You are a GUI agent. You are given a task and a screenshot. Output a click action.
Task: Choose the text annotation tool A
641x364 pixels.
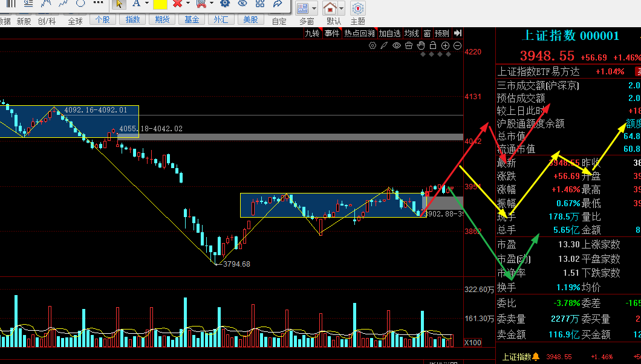[136, 4]
